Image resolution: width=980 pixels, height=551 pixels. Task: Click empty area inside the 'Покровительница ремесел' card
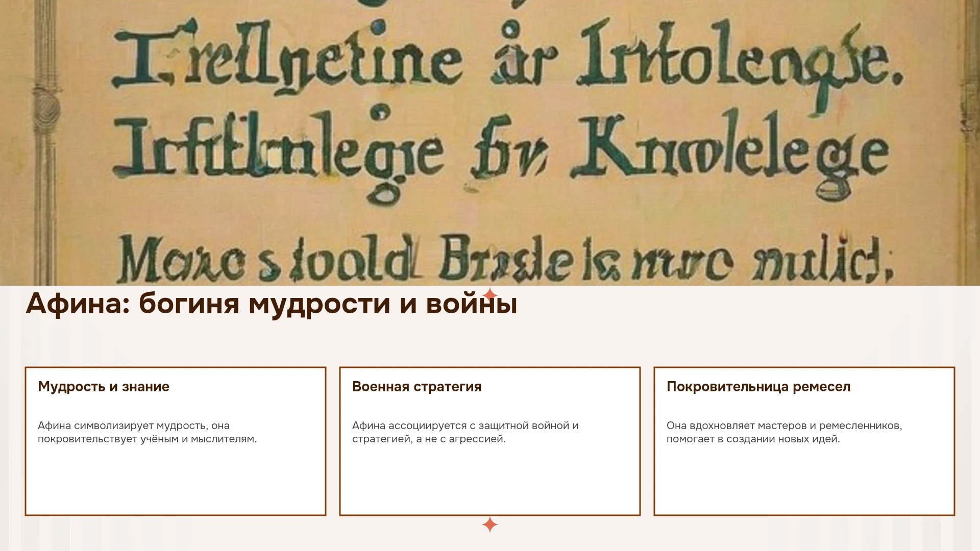tap(804, 482)
